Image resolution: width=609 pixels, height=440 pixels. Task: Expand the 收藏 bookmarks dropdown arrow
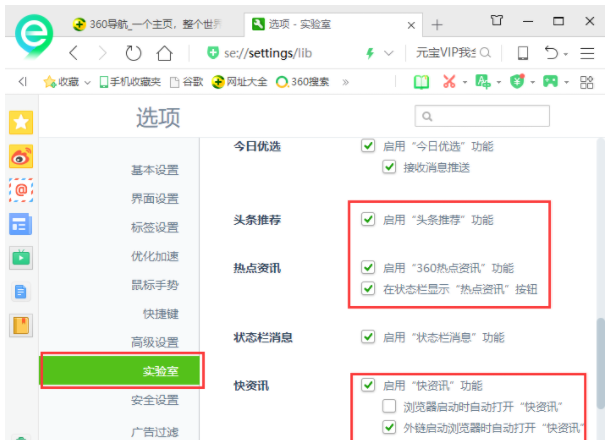pos(87,82)
